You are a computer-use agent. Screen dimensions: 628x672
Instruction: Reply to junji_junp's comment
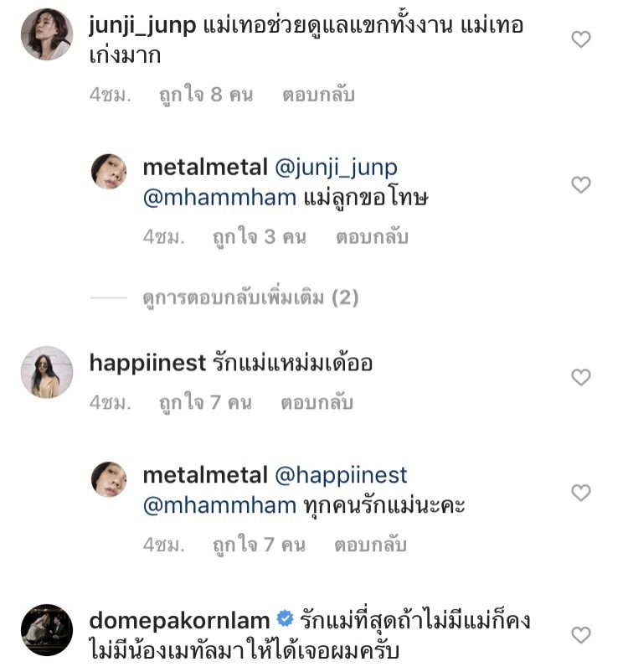(x=318, y=95)
